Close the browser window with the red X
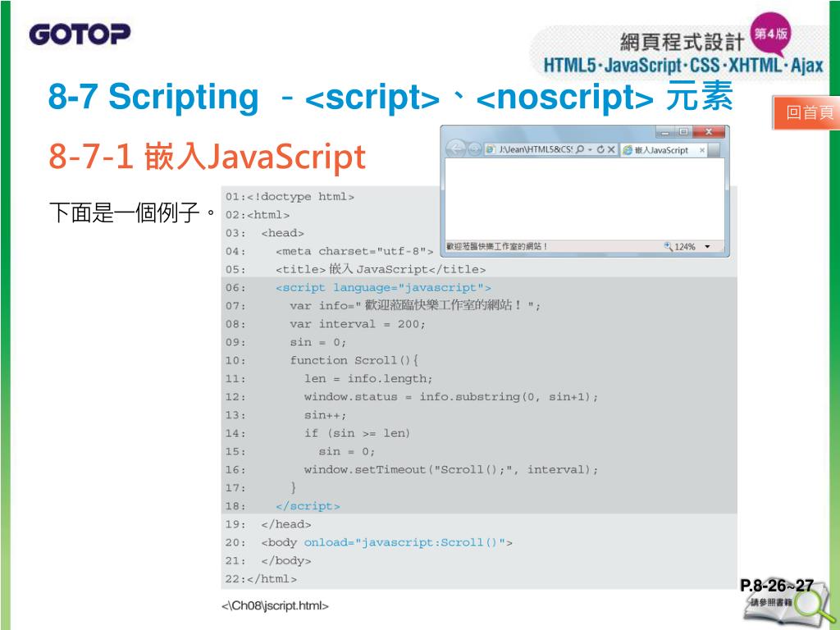Image resolution: width=840 pixels, height=630 pixels. coord(708,132)
